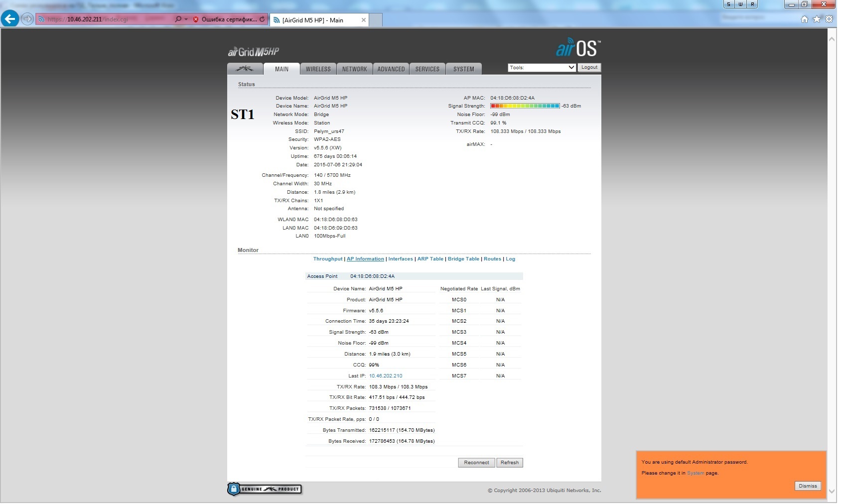Open the browser Home icon

point(804,19)
